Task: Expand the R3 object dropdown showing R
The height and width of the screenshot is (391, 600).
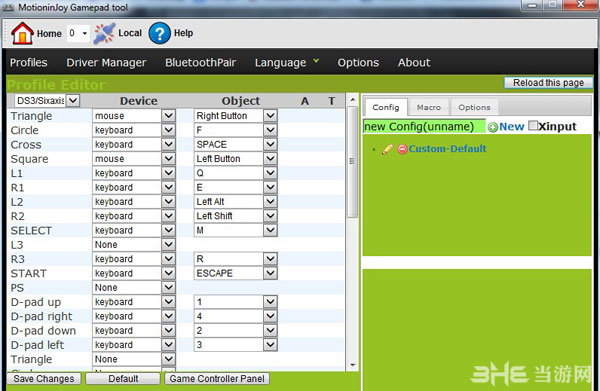Action: pyautogui.click(x=235, y=259)
